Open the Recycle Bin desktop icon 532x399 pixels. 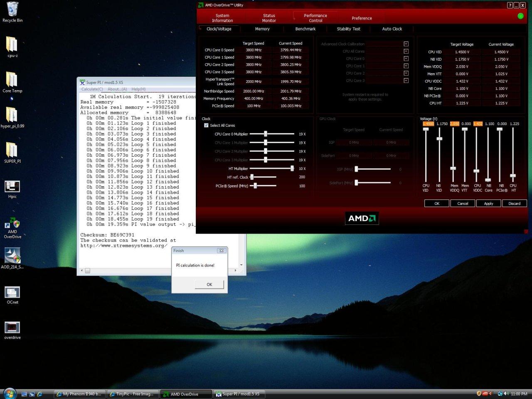pos(12,12)
